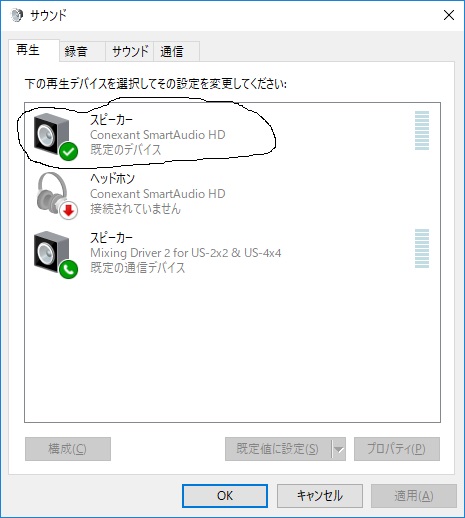The height and width of the screenshot is (518, 465).
Task: Click the OK button
Action: 225,496
